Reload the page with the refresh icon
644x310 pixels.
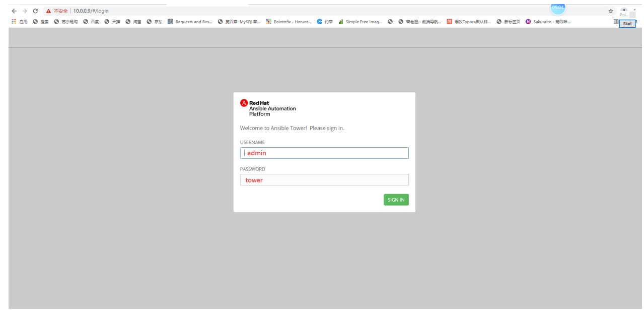35,11
